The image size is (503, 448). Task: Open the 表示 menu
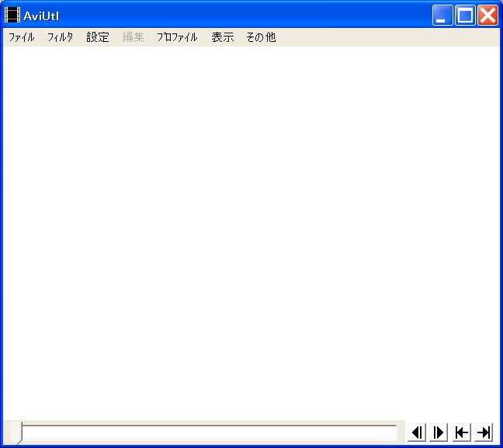click(x=223, y=37)
